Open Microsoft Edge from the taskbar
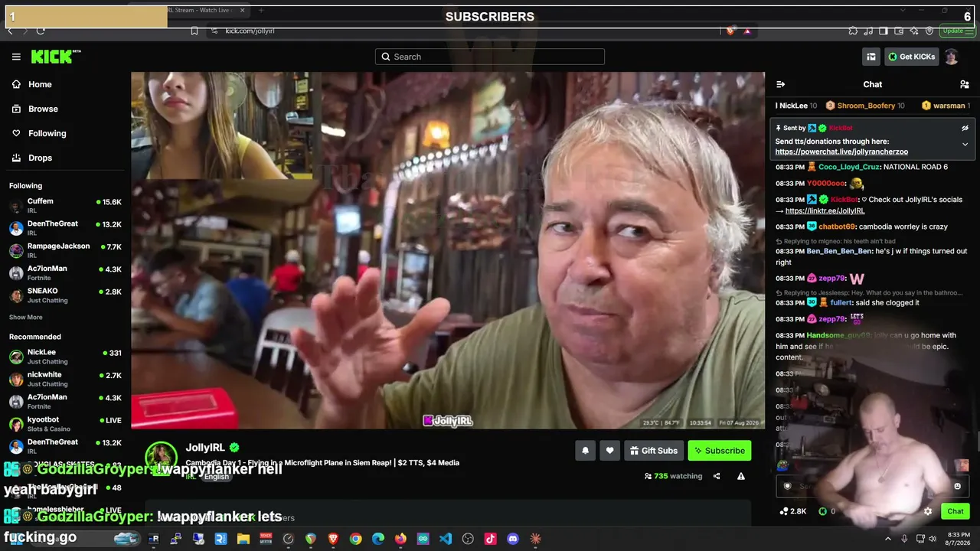 [x=378, y=539]
